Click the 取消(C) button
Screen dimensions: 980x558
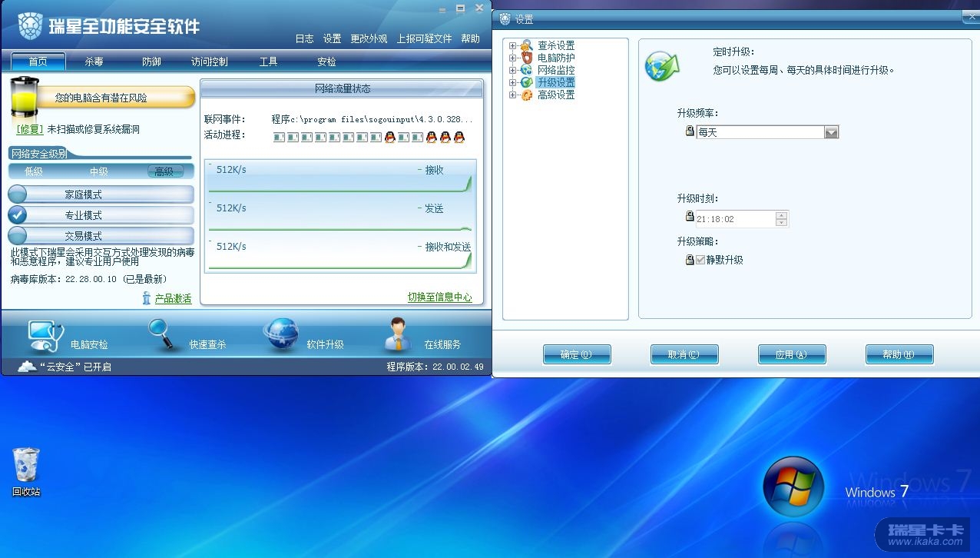click(684, 354)
